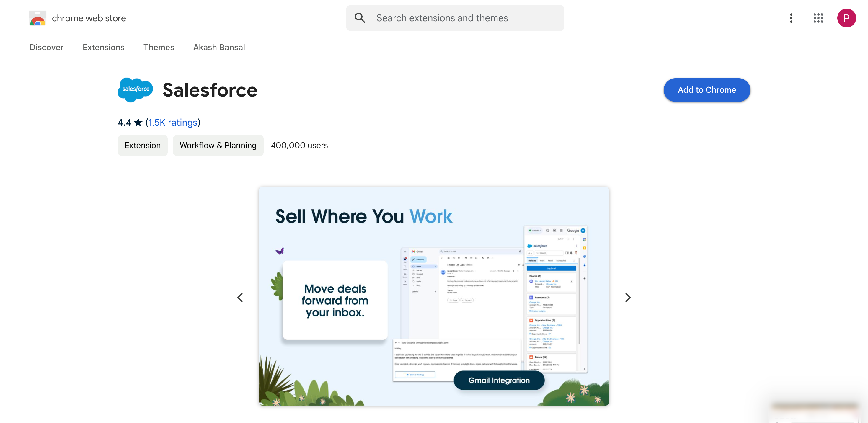Click the Sell Where You Work screenshot
This screenshot has width=868, height=423.
click(x=434, y=296)
